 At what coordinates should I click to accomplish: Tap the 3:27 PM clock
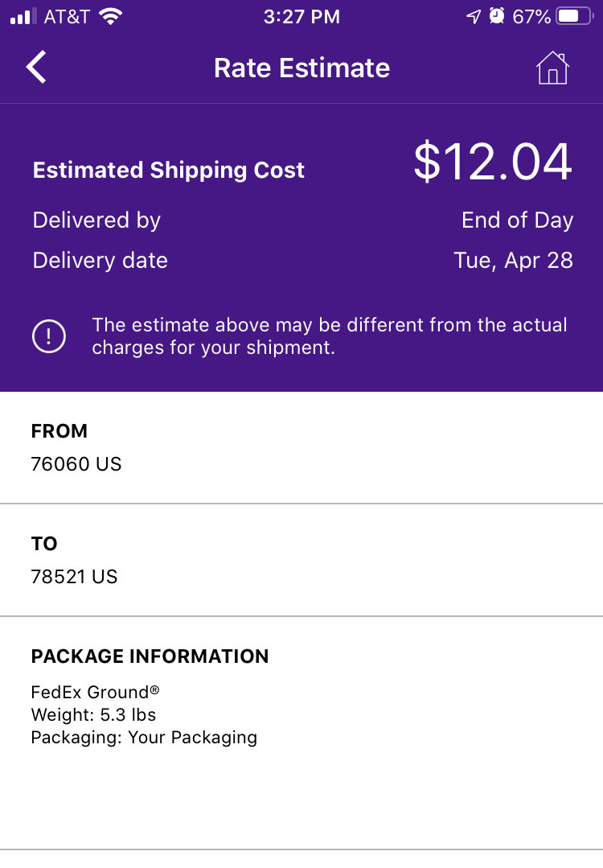point(301,17)
